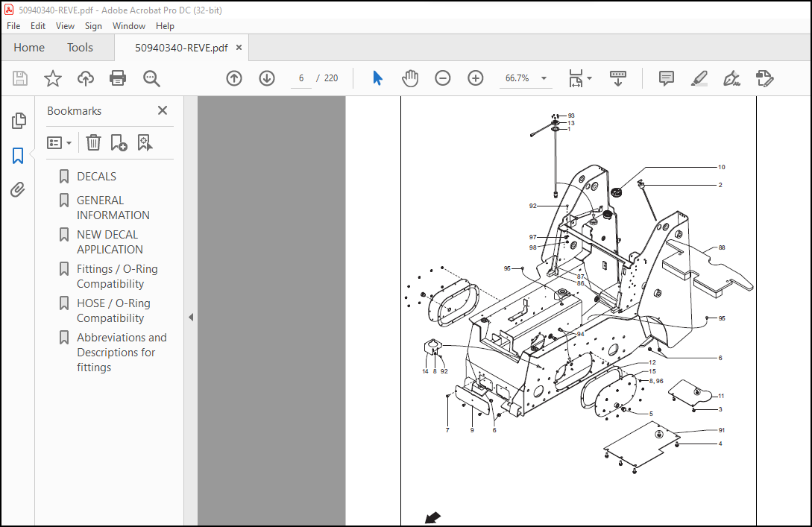Print the document with printer icon
This screenshot has height=527, width=812.
pyautogui.click(x=118, y=78)
